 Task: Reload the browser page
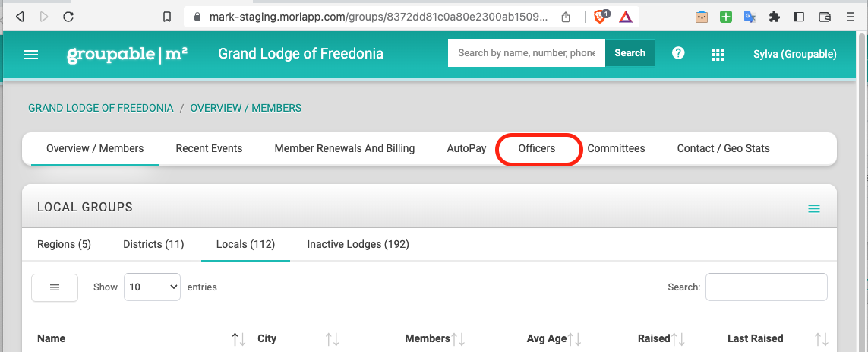68,16
